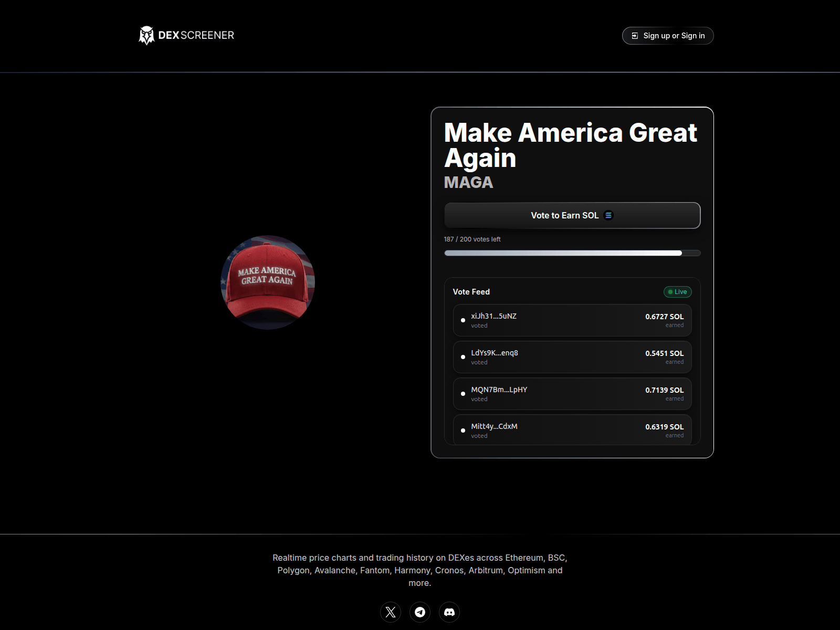
Task: Click the Vote to Earn SOL button
Action: coord(572,215)
